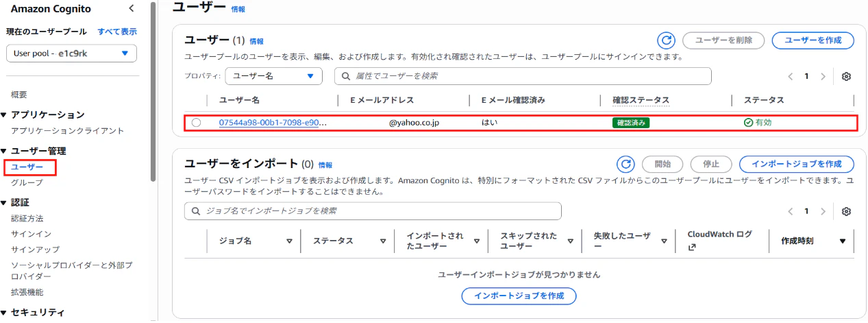The height and width of the screenshot is (323, 868).
Task: Click the ユーザーを作成 button
Action: (x=813, y=40)
